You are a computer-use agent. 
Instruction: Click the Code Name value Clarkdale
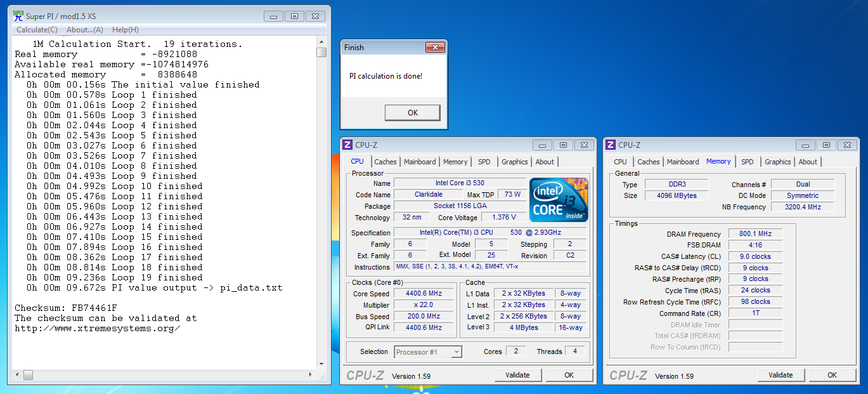click(429, 194)
